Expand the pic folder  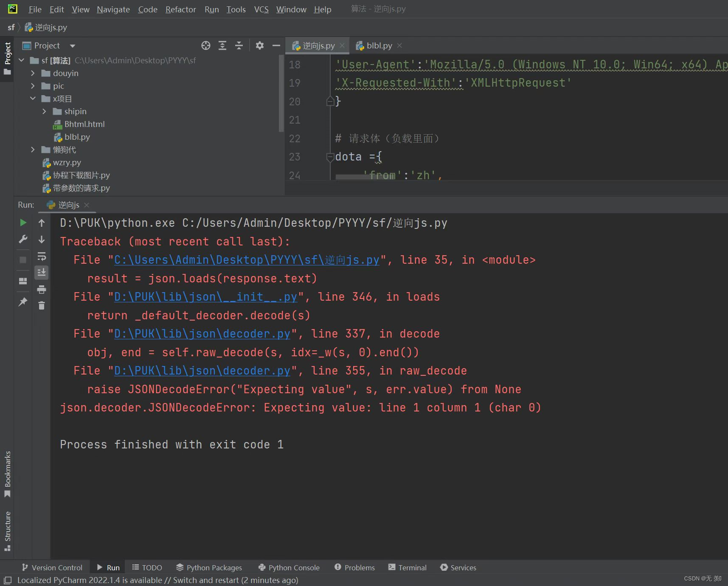coord(33,86)
